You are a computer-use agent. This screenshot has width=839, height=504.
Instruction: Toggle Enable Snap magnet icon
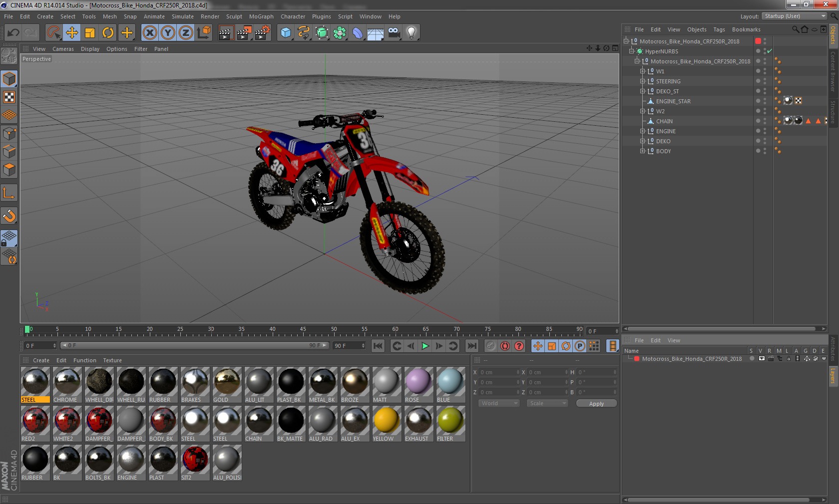point(9,216)
